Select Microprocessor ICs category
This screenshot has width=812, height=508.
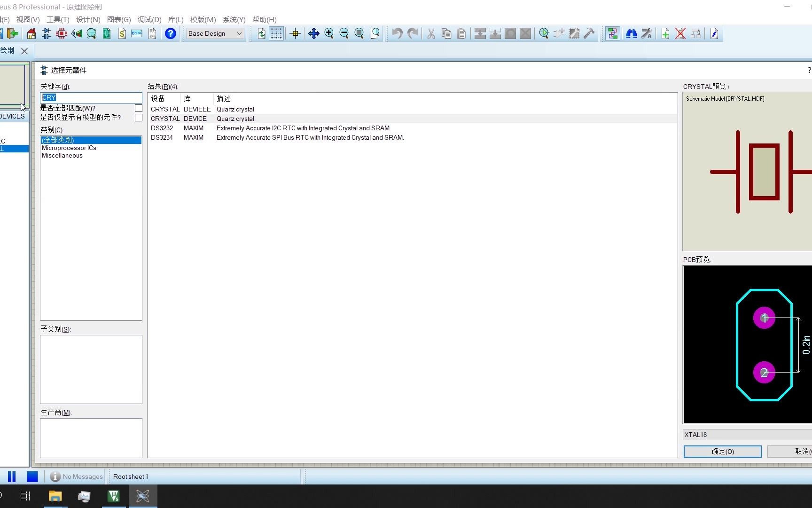pos(91,148)
